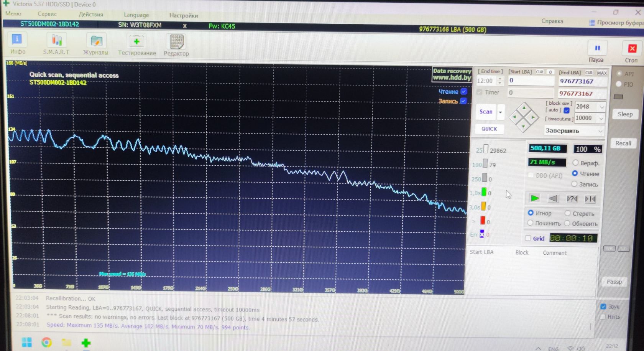Screen dimensions: 644x351
Task: Click the Start LBA input field
Action: pyautogui.click(x=531, y=81)
